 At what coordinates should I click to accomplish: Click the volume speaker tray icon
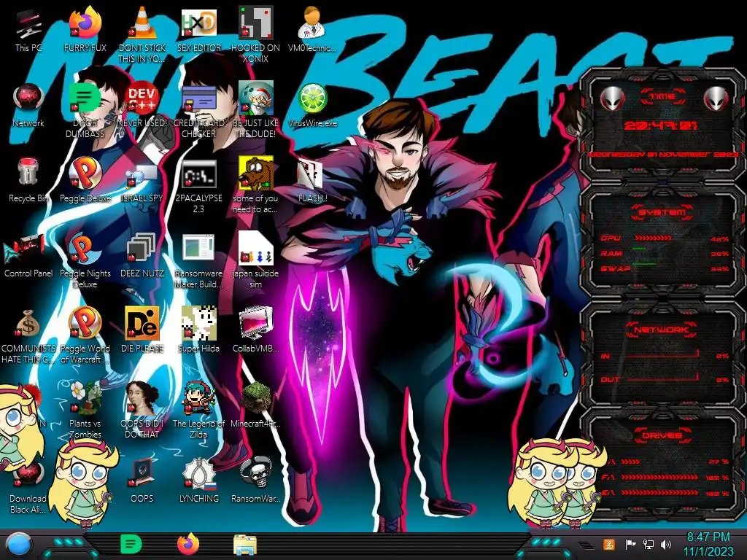pyautogui.click(x=666, y=544)
